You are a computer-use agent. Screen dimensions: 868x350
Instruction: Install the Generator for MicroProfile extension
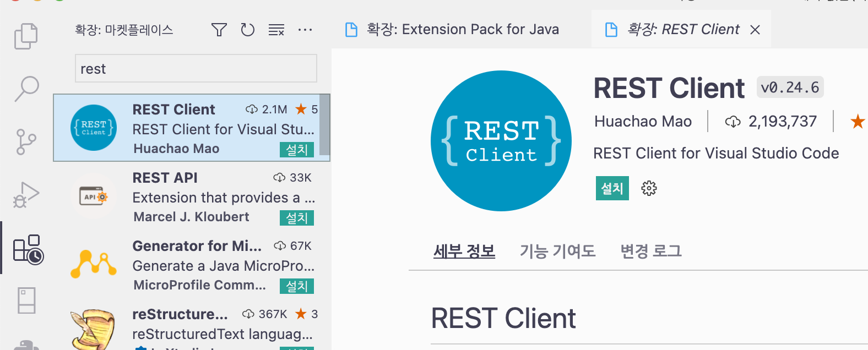click(x=297, y=286)
